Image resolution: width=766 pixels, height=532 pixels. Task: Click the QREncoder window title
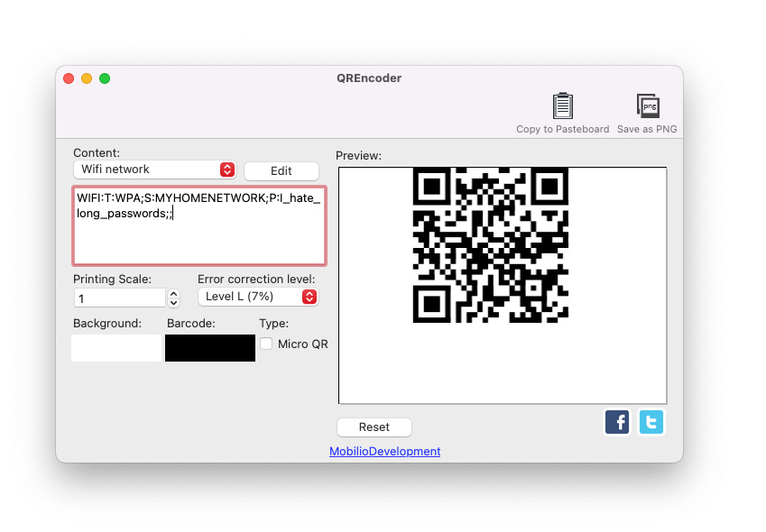[369, 78]
